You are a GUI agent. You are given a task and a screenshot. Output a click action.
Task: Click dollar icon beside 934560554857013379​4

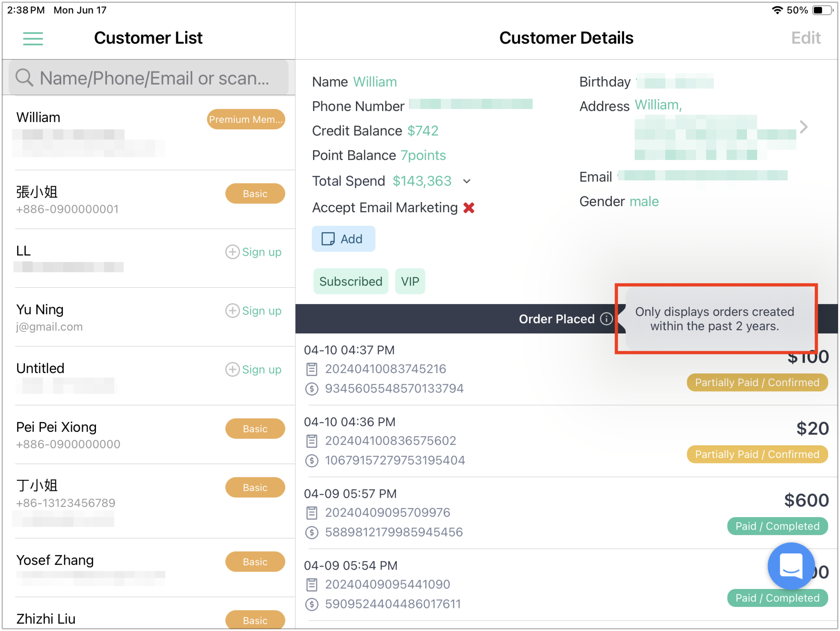click(x=312, y=389)
